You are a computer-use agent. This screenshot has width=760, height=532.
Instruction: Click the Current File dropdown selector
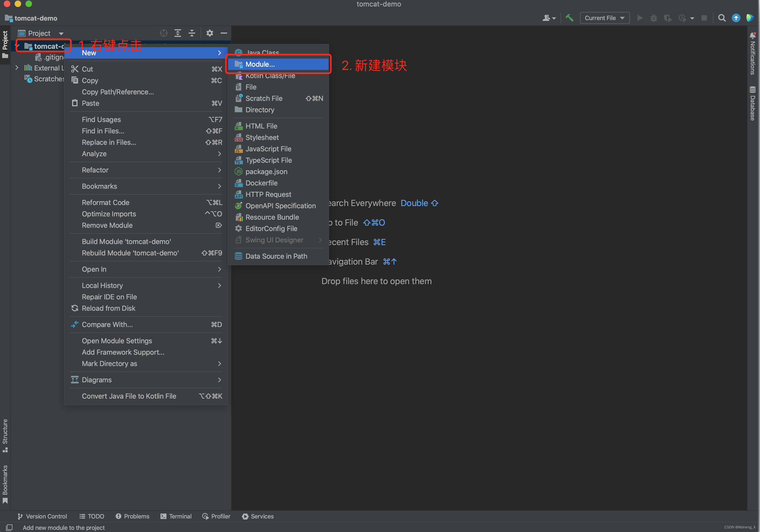[x=602, y=18]
